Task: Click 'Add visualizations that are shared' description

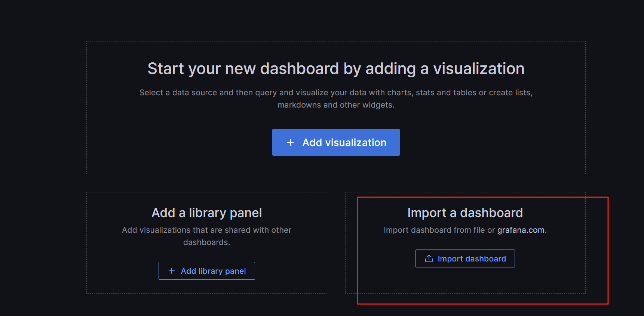Action: point(207,236)
